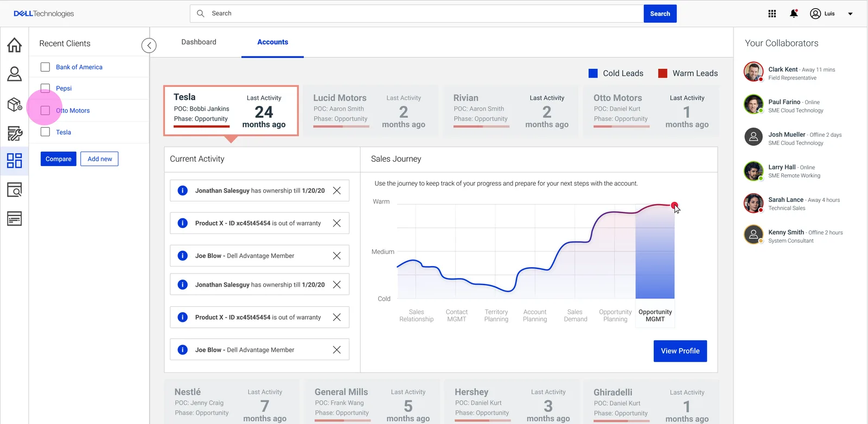Open the Ghiradelli account card
The height and width of the screenshot is (424, 868).
click(x=651, y=402)
